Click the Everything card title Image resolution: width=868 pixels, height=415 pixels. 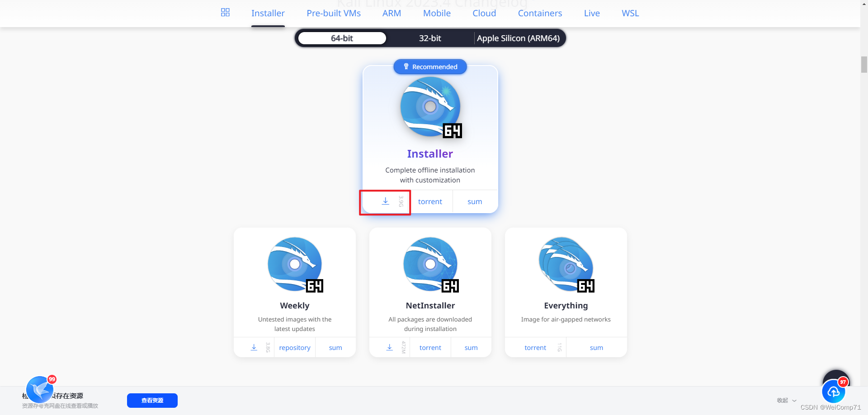[566, 306]
